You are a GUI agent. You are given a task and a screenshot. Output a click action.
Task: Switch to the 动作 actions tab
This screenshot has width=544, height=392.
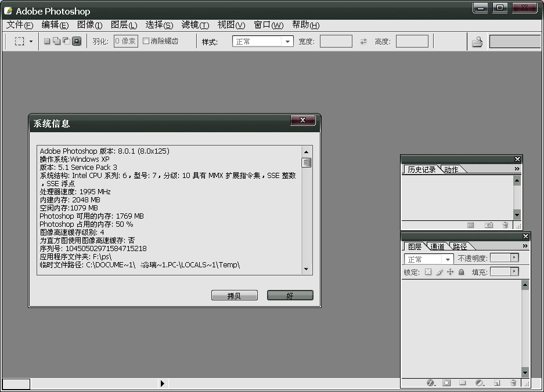pyautogui.click(x=451, y=169)
